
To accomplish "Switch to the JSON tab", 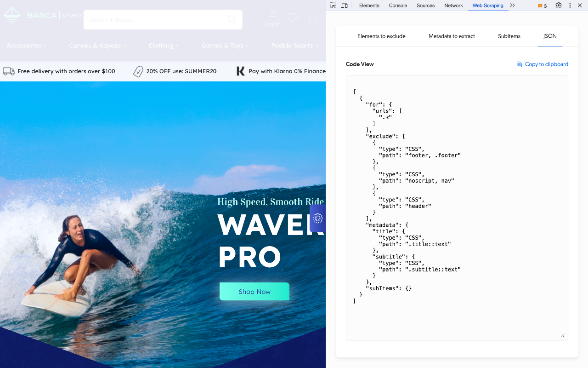I will 549,36.
